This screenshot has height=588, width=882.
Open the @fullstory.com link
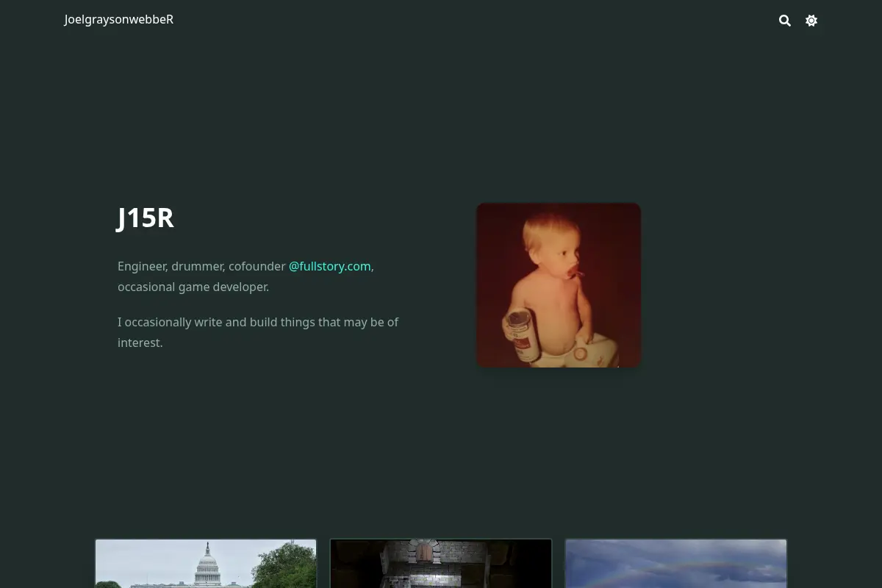pyautogui.click(x=330, y=266)
